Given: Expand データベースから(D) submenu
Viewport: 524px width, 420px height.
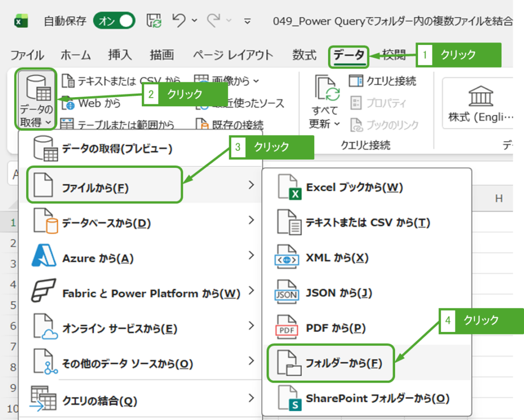Looking at the screenshot, I should click(106, 223).
